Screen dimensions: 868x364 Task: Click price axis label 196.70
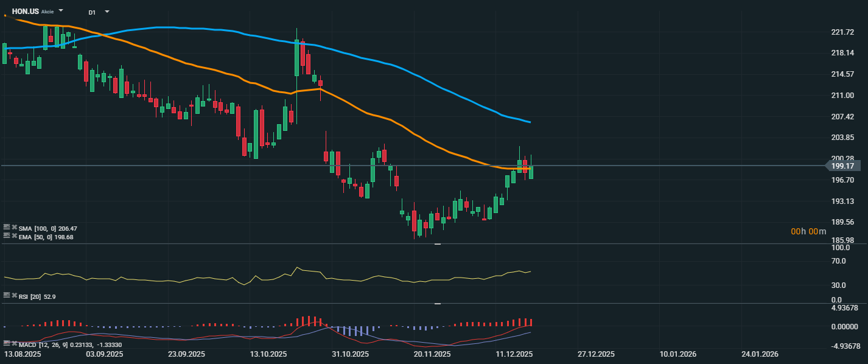842,180
